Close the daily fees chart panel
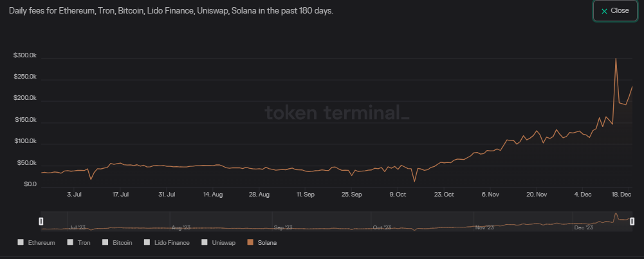The height and width of the screenshot is (259, 644). (x=615, y=11)
